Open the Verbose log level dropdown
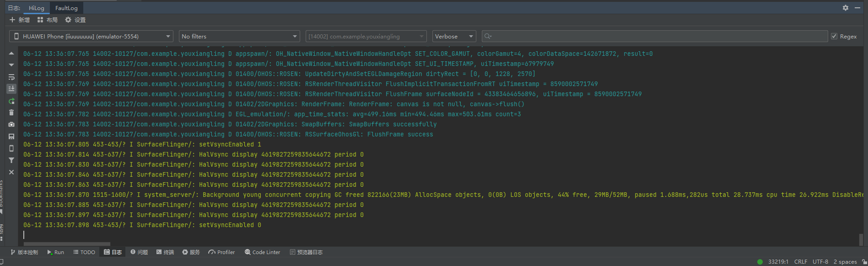This screenshot has height=266, width=868. pos(454,36)
